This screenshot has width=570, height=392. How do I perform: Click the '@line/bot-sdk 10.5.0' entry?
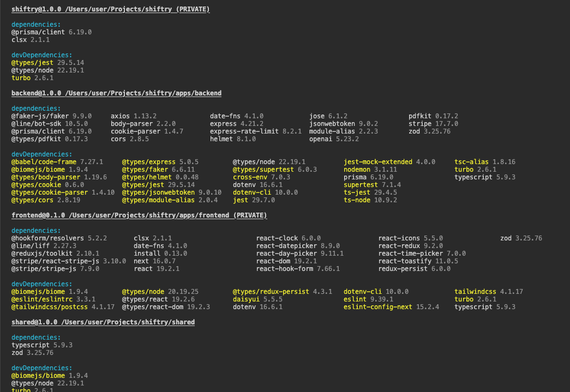pyautogui.click(x=50, y=124)
